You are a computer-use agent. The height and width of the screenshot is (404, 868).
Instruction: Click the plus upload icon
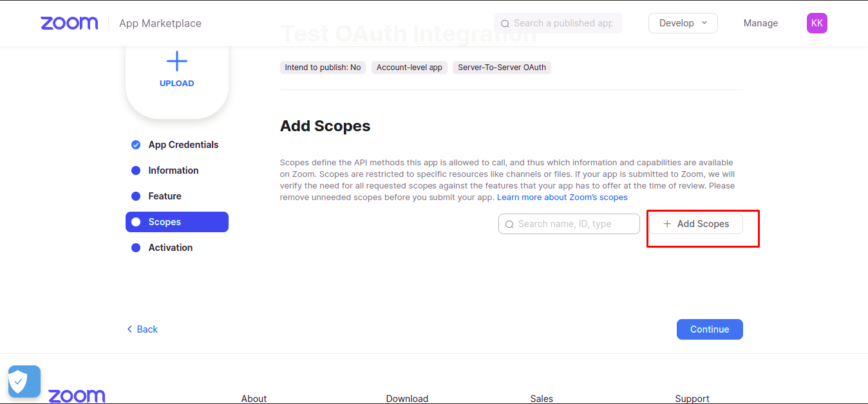(177, 62)
